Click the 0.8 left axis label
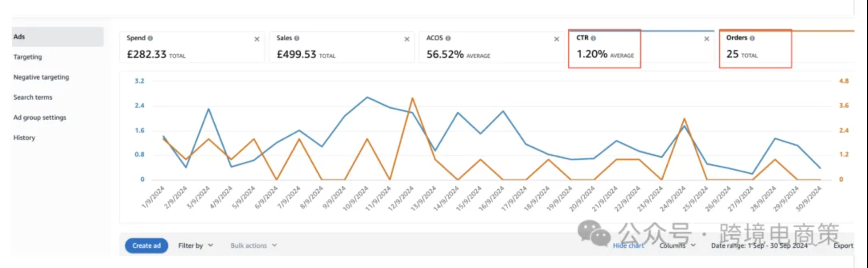 [139, 155]
